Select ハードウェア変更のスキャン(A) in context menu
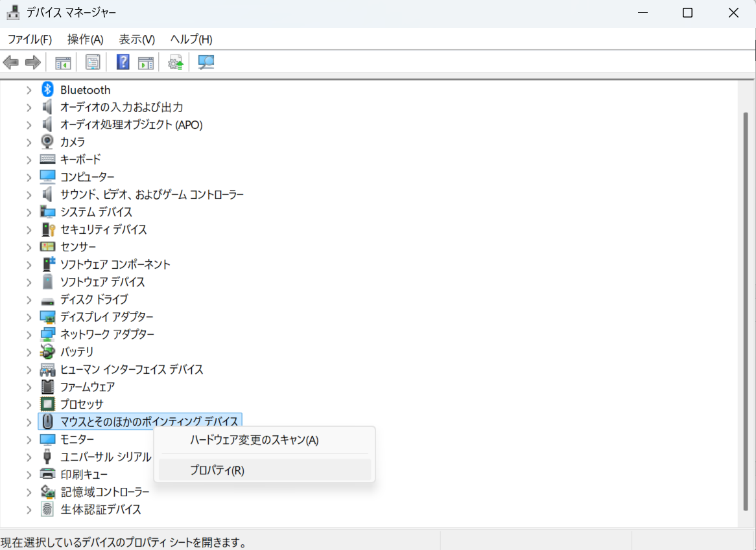 pyautogui.click(x=254, y=441)
